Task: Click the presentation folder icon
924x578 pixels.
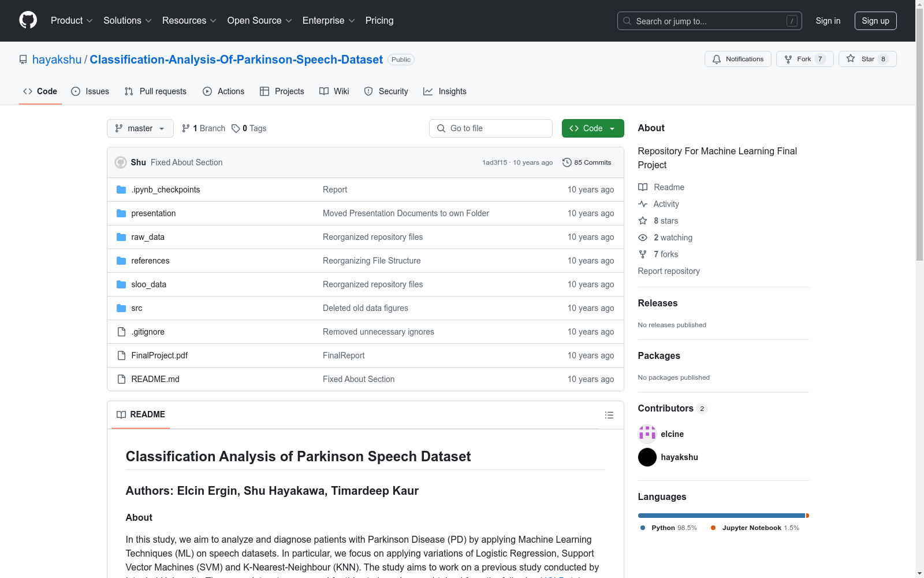Action: tap(121, 213)
